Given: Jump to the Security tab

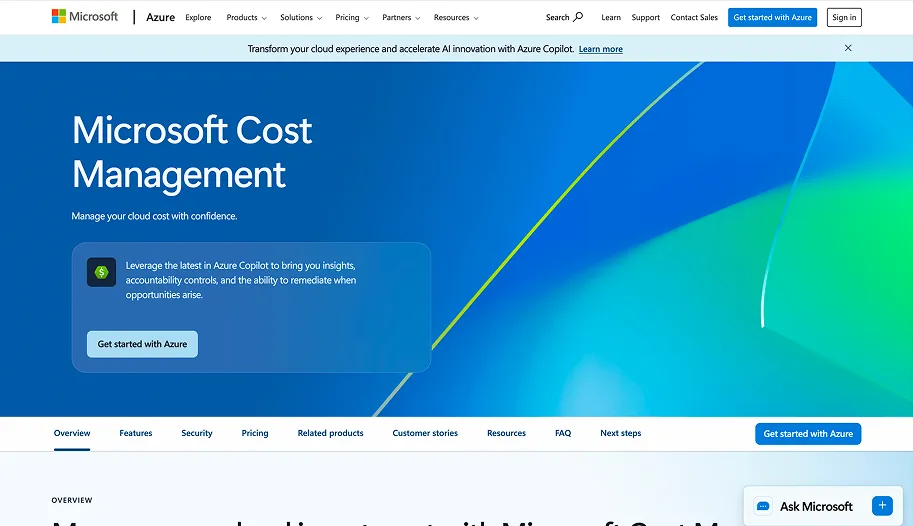Looking at the screenshot, I should [197, 433].
